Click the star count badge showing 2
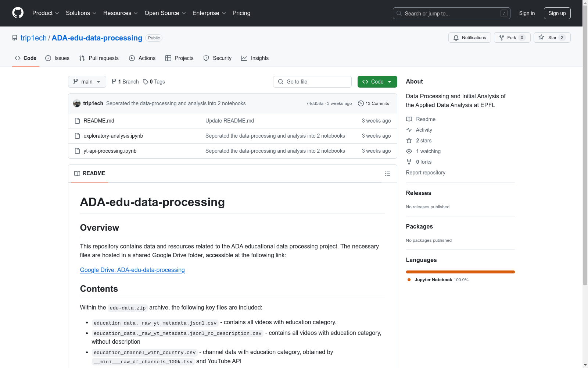 click(x=562, y=38)
